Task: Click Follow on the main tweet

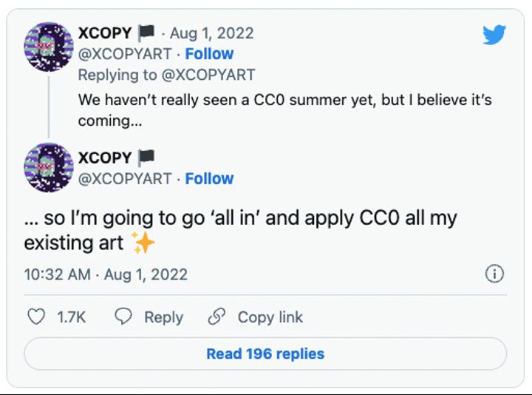Action: (209, 178)
